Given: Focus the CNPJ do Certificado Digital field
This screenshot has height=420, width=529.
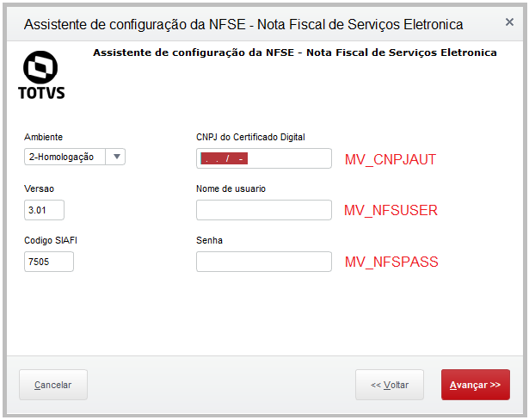Looking at the screenshot, I should coord(263,158).
